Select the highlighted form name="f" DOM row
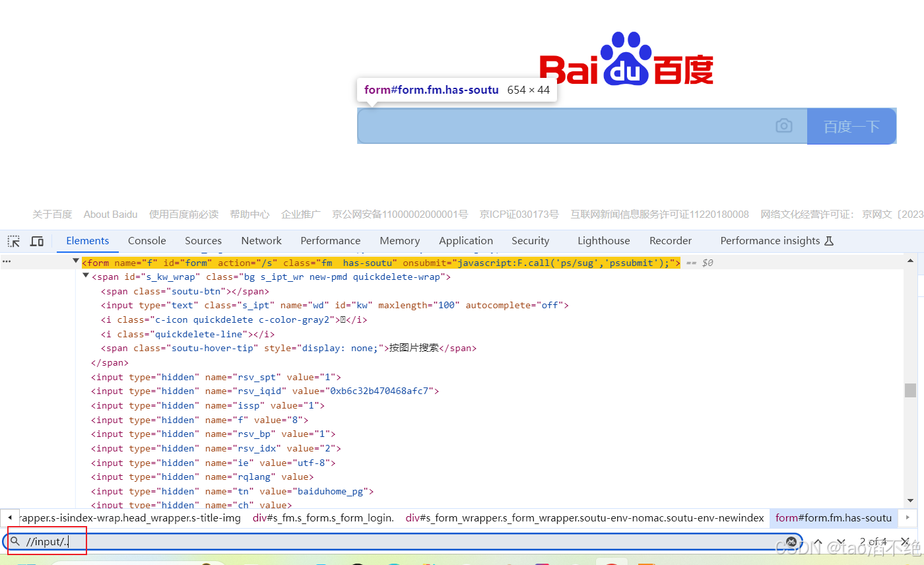The image size is (924, 565). click(x=381, y=263)
